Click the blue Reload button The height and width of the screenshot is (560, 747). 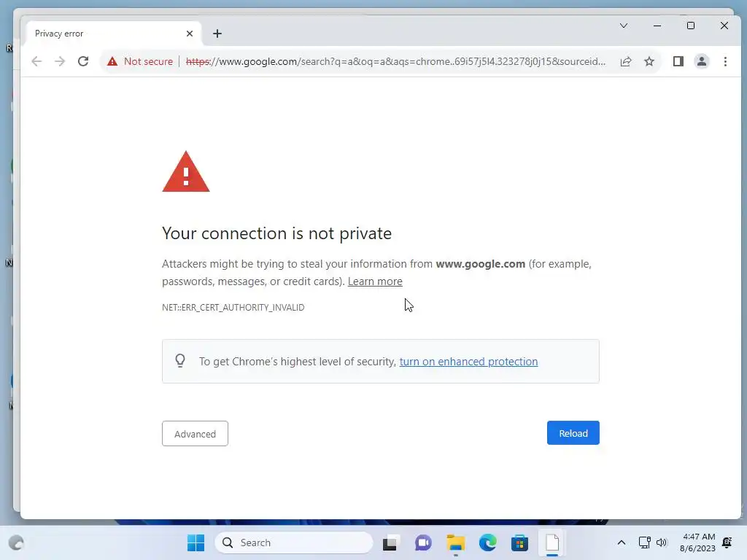click(573, 433)
